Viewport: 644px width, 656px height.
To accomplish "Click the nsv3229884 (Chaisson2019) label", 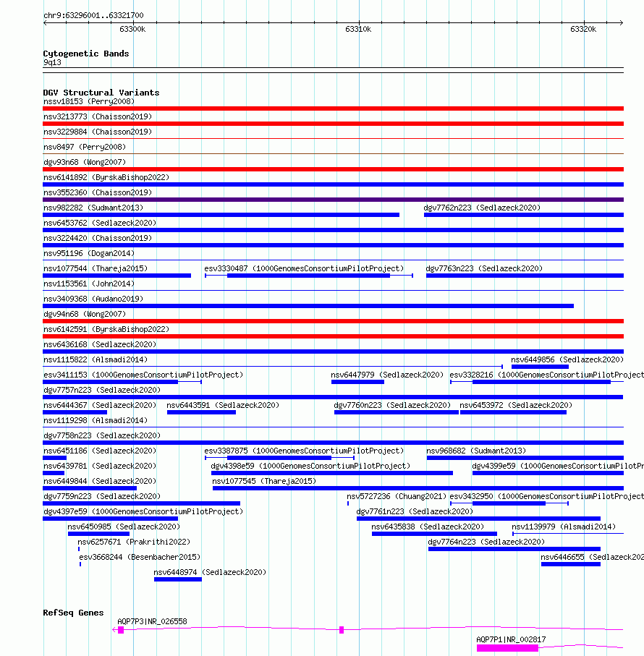I will (x=98, y=132).
